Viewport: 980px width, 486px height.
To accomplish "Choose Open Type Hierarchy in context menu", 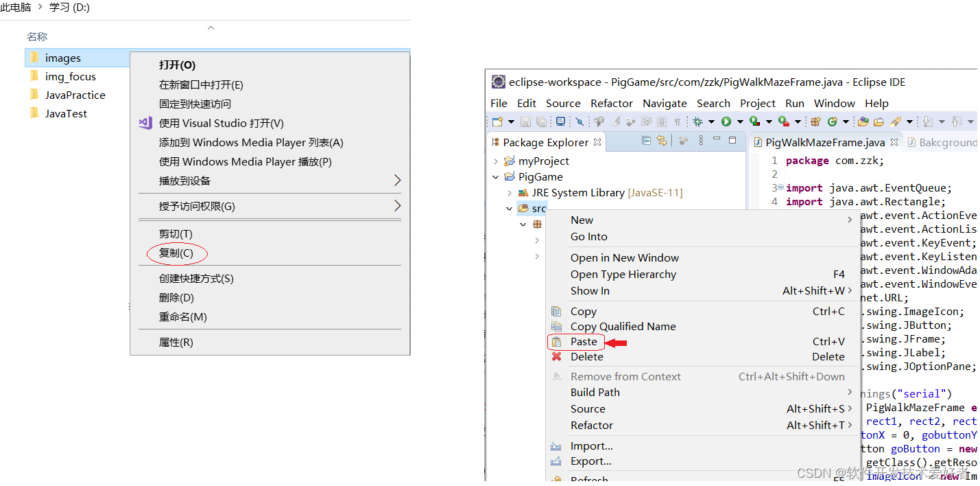I will (x=703, y=275).
